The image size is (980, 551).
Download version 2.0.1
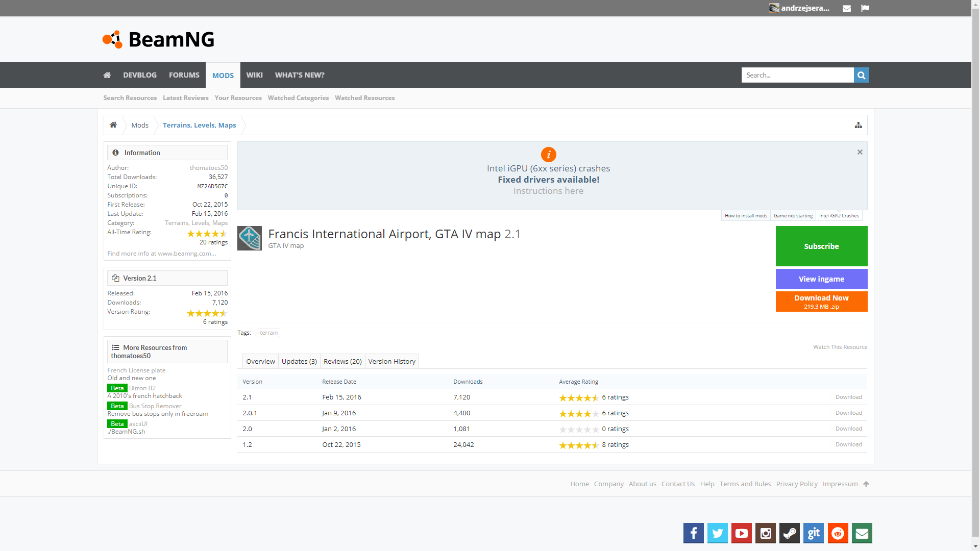pos(848,413)
